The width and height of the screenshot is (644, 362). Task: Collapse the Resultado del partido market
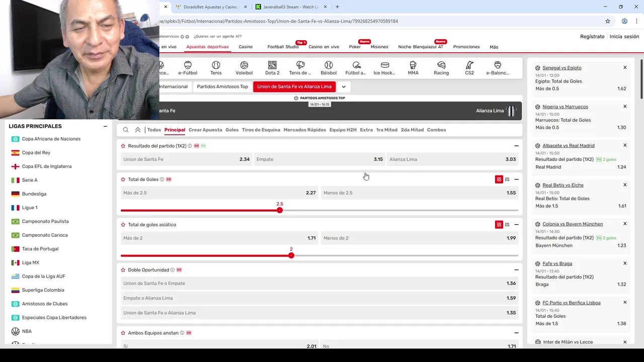tap(516, 146)
